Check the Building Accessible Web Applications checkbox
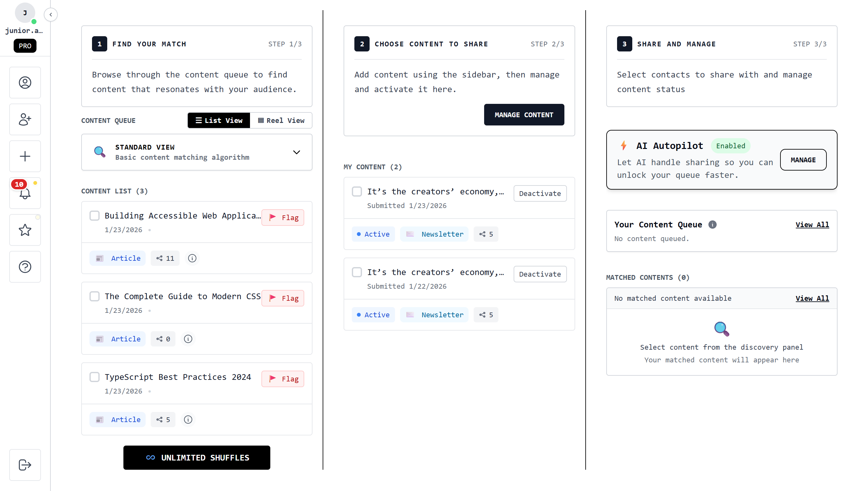Image resolution: width=868 pixels, height=491 pixels. tap(95, 215)
